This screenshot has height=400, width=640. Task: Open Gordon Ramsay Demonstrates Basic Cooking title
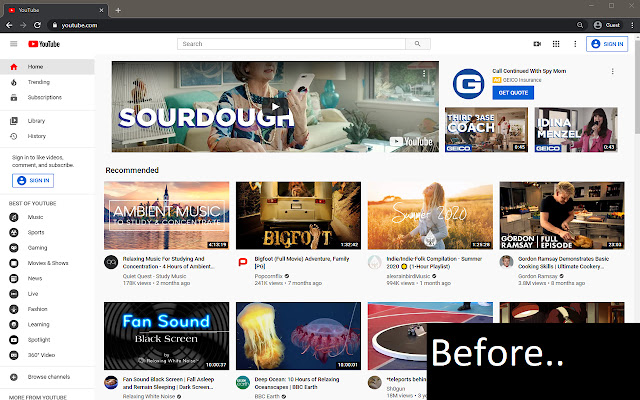click(563, 262)
